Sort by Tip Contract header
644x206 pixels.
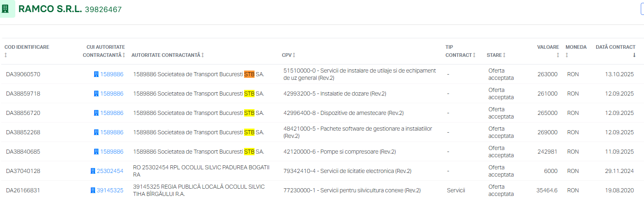(x=460, y=51)
